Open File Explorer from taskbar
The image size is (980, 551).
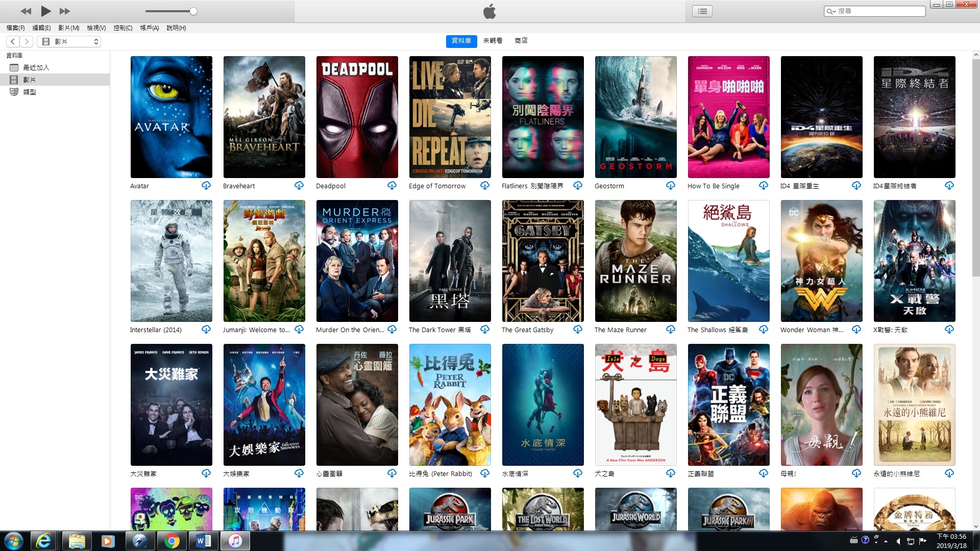coord(77,541)
